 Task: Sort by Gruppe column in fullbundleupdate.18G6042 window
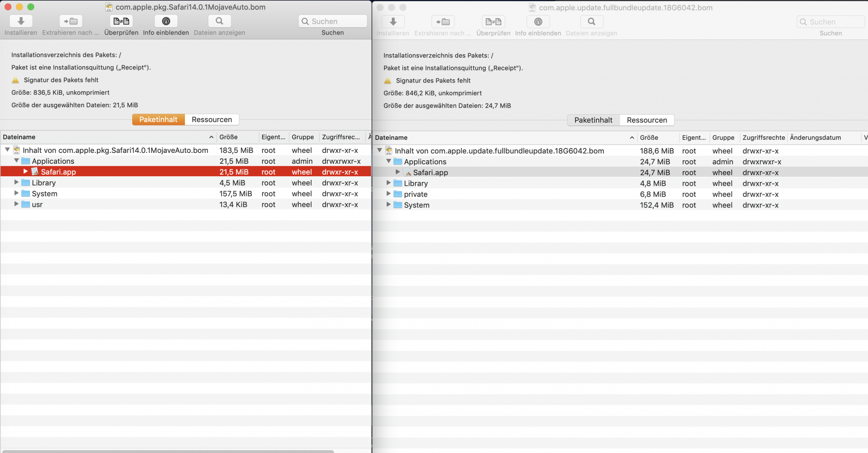coord(725,138)
